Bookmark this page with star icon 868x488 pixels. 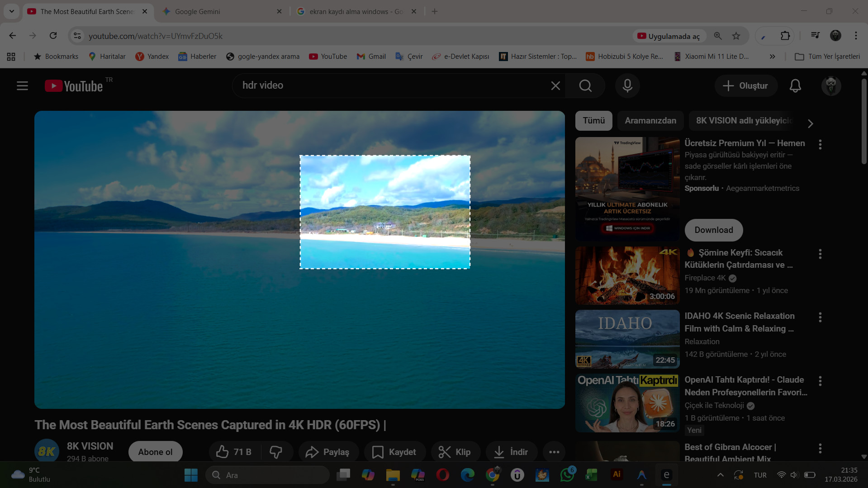[x=736, y=36]
